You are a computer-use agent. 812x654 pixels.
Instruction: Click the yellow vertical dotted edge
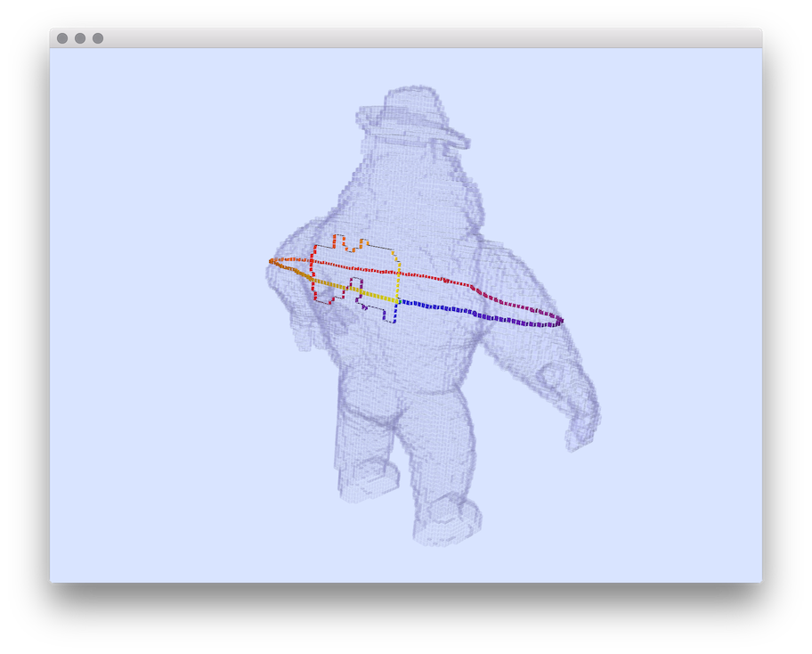point(398,281)
